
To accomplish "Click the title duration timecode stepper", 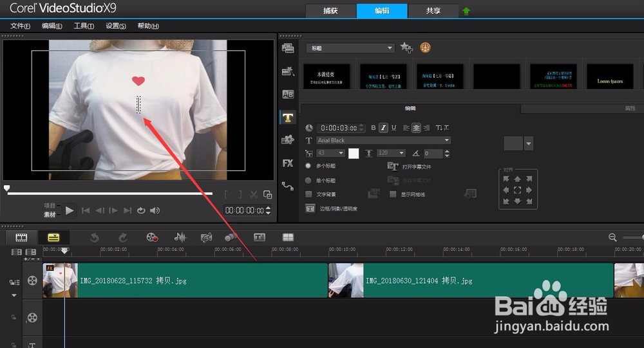I will (362, 127).
